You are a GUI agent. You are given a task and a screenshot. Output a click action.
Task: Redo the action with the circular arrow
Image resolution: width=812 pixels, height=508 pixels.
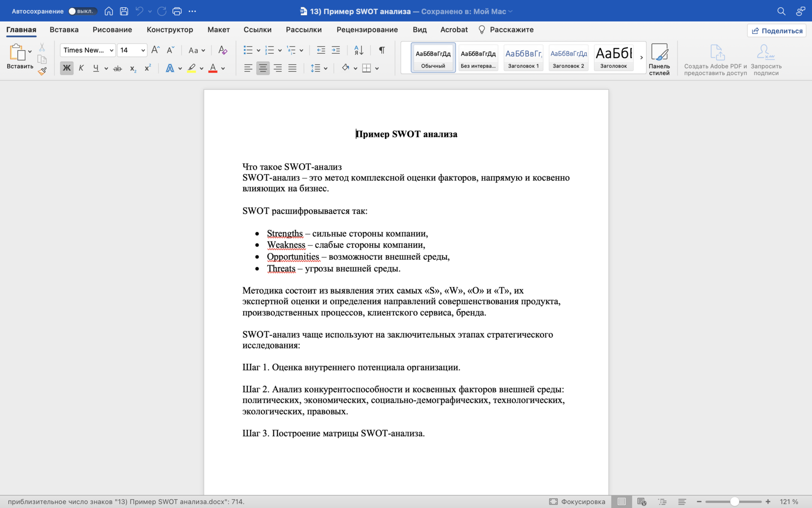(x=162, y=11)
